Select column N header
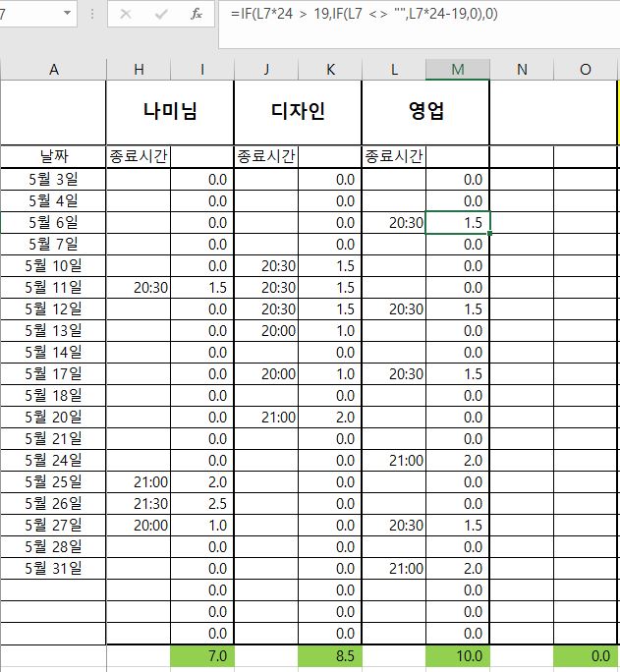Screen dimensions: 620x672 (522, 70)
